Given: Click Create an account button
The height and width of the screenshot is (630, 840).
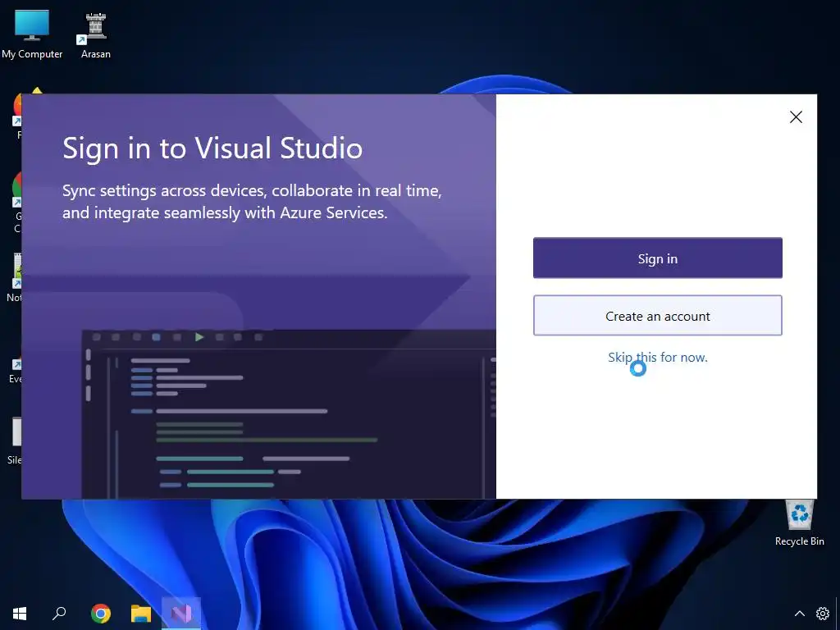Looking at the screenshot, I should click(x=657, y=316).
